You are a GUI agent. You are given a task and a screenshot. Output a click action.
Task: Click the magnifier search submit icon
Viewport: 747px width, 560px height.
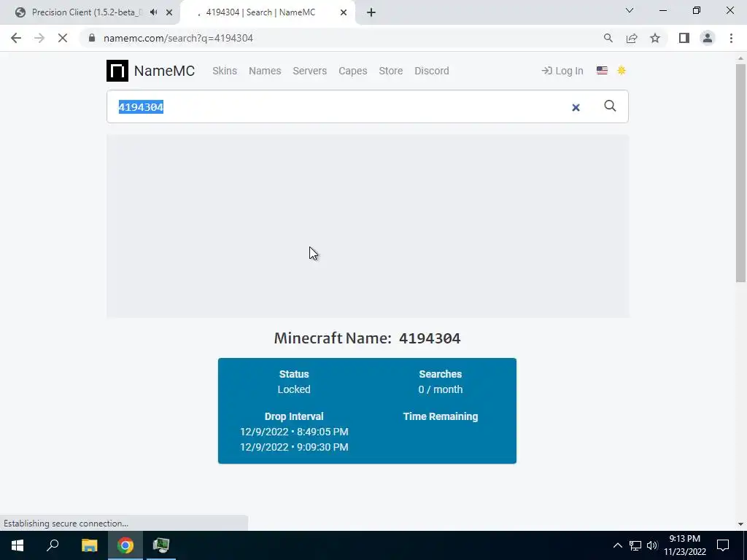tap(610, 106)
